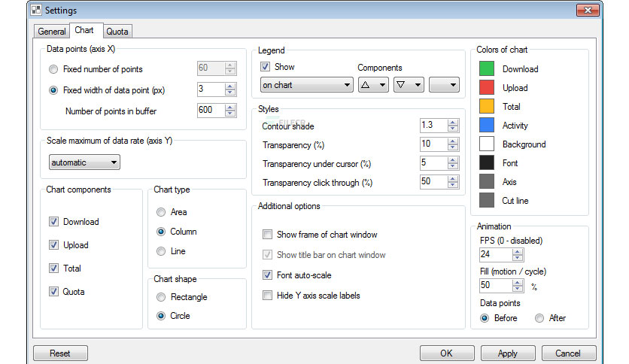
Task: Click the Reset button
Action: 60,353
